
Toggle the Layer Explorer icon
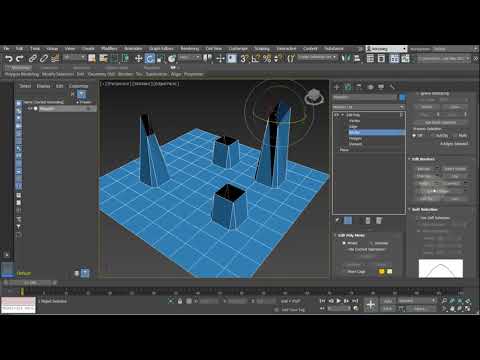tap(381, 59)
